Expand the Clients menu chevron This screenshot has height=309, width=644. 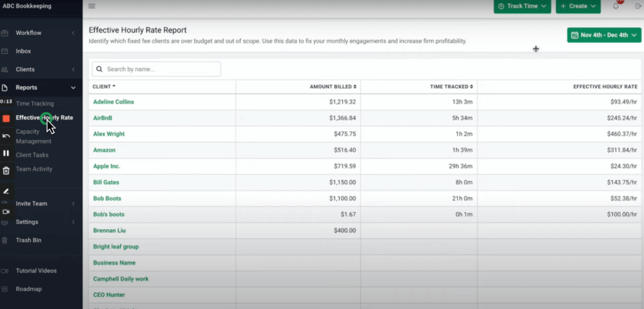[73, 69]
